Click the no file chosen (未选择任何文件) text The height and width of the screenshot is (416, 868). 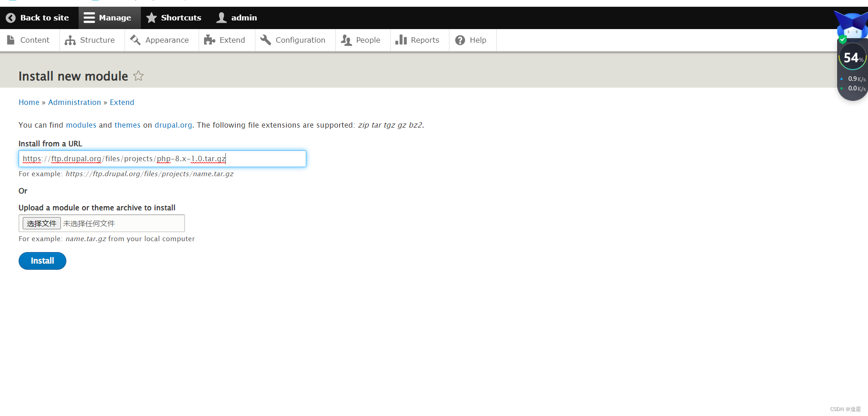click(x=89, y=223)
